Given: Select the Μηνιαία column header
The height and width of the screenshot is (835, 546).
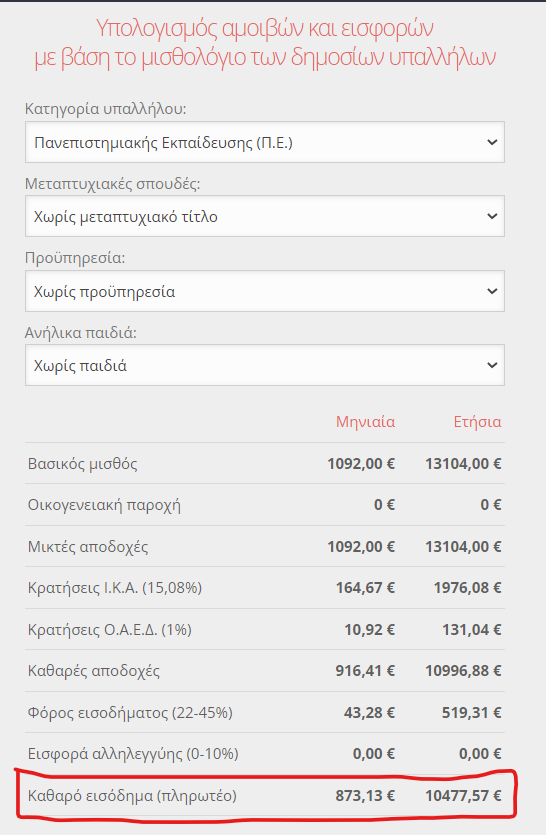Looking at the screenshot, I should tap(365, 422).
